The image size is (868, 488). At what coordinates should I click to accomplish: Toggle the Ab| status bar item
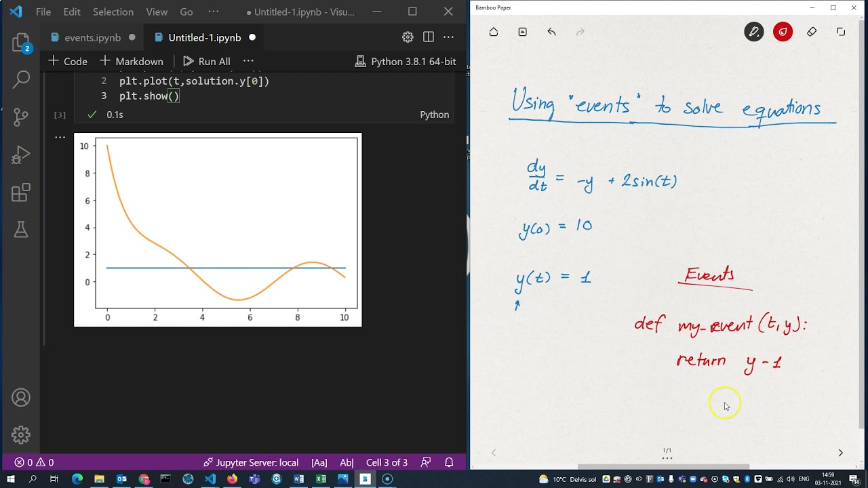click(347, 462)
